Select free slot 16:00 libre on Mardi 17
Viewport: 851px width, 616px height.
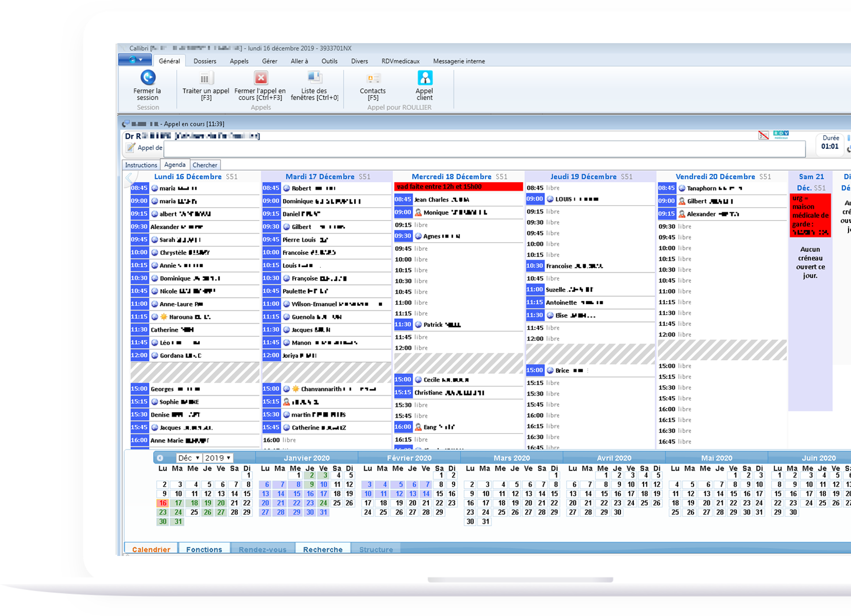click(x=327, y=440)
